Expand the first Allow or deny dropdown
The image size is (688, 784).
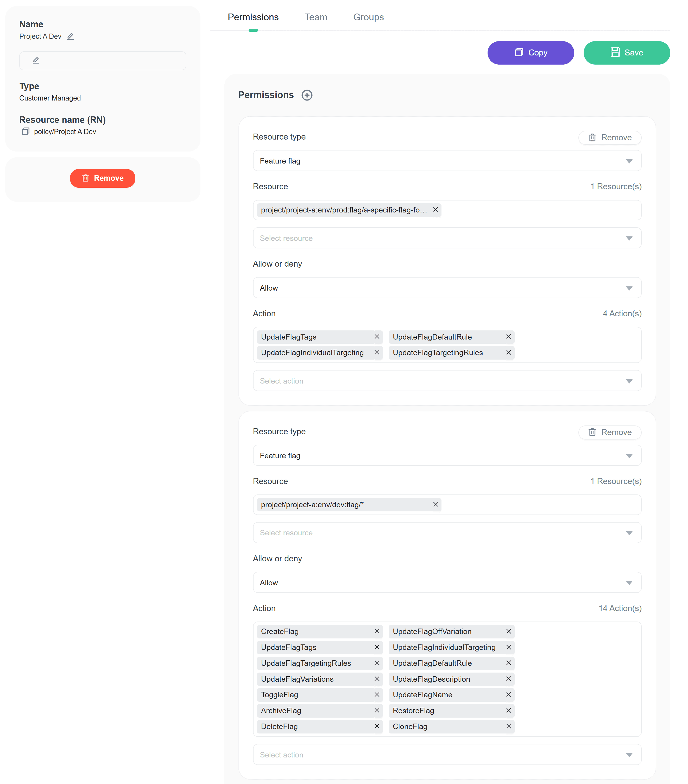pos(447,288)
